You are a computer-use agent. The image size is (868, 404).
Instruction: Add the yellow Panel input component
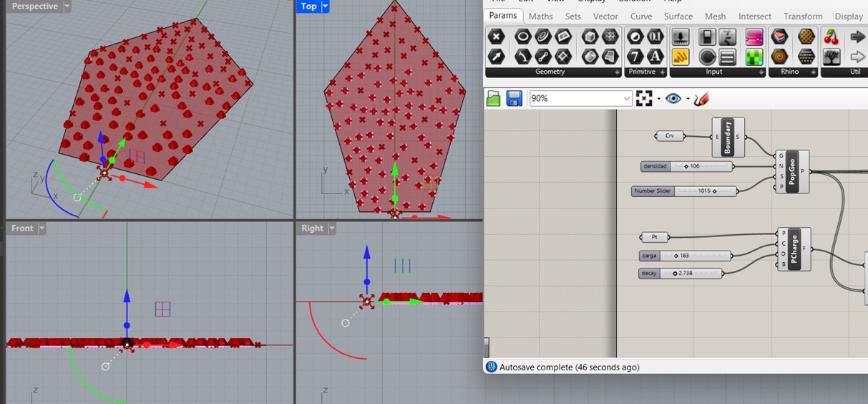pos(681,56)
